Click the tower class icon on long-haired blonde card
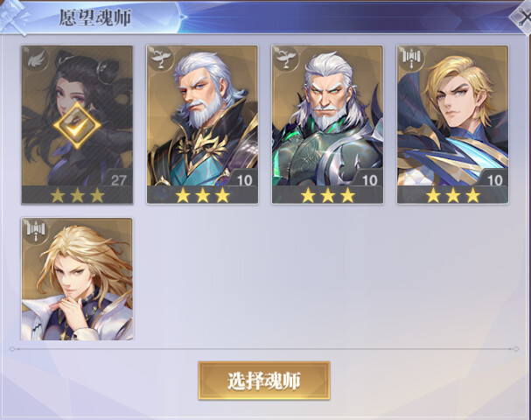The height and width of the screenshot is (420, 531). pyautogui.click(x=36, y=231)
